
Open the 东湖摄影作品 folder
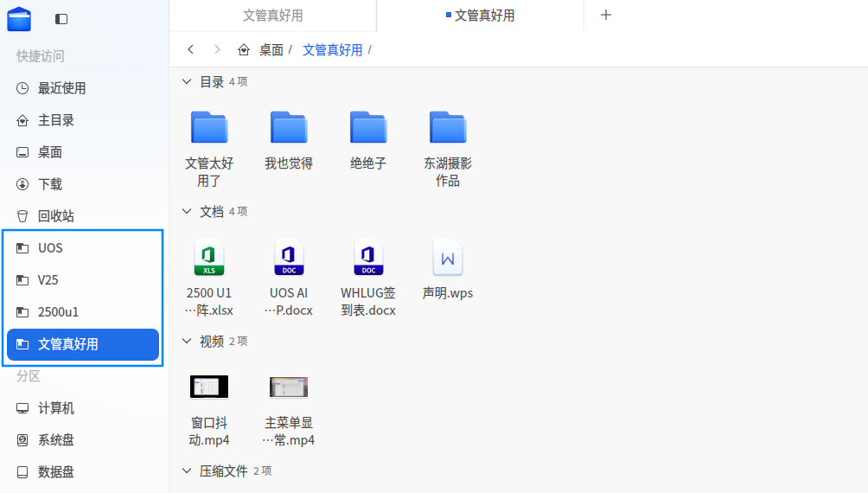pyautogui.click(x=448, y=128)
